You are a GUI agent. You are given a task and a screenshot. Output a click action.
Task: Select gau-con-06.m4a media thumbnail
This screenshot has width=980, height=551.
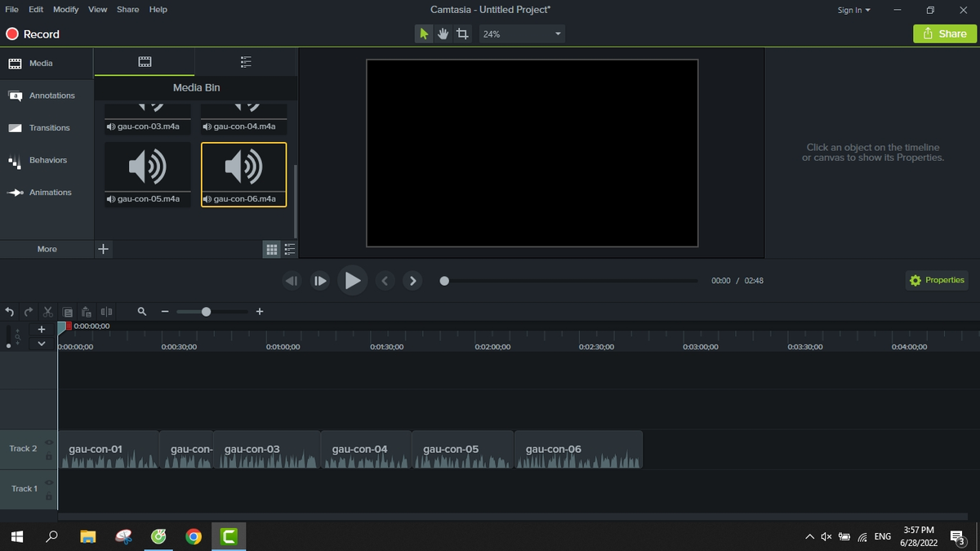point(244,174)
